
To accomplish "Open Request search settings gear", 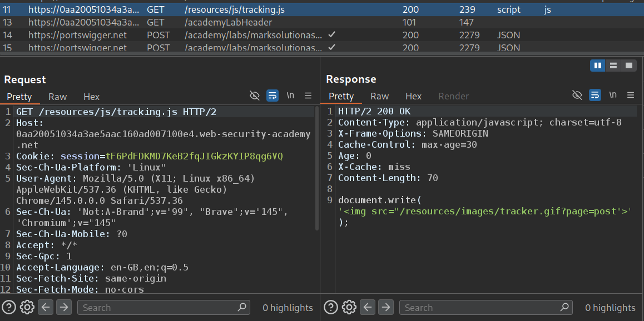I will tap(27, 307).
